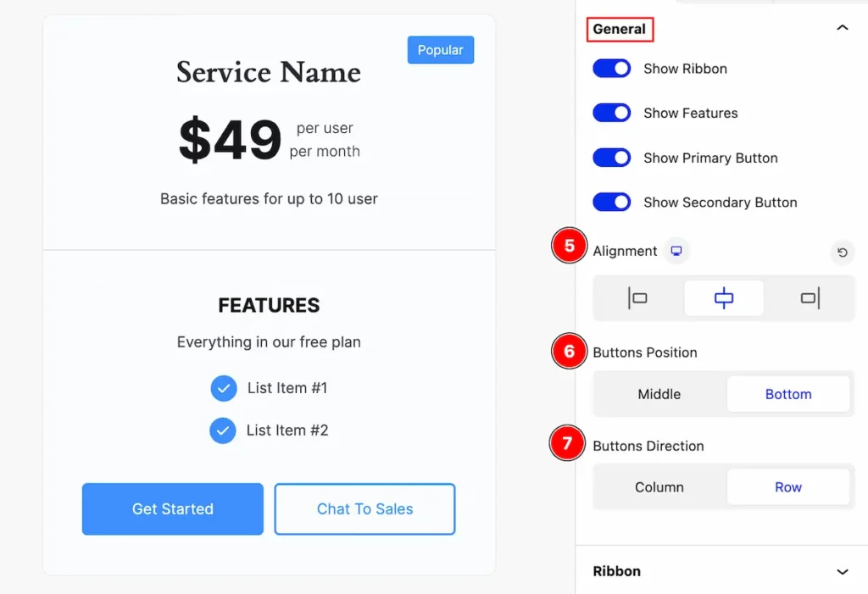This screenshot has width=868, height=594.
Task: Click List Item #1 text
Action: click(287, 388)
